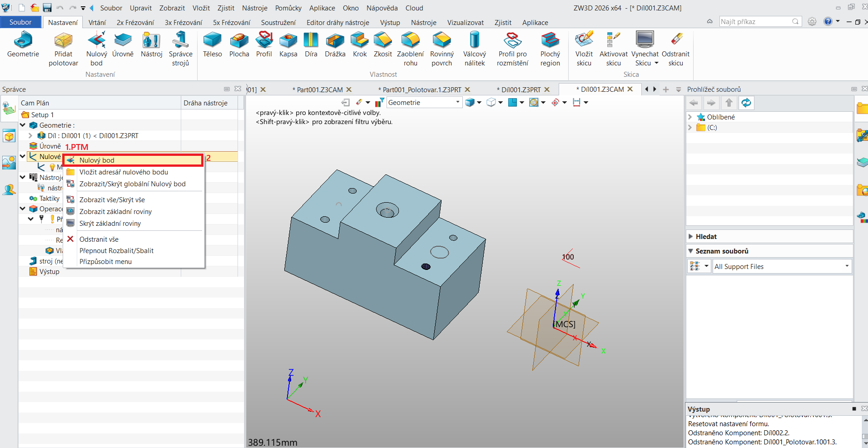
Task: Select Profil pro rozmístění icon
Action: [x=512, y=49]
